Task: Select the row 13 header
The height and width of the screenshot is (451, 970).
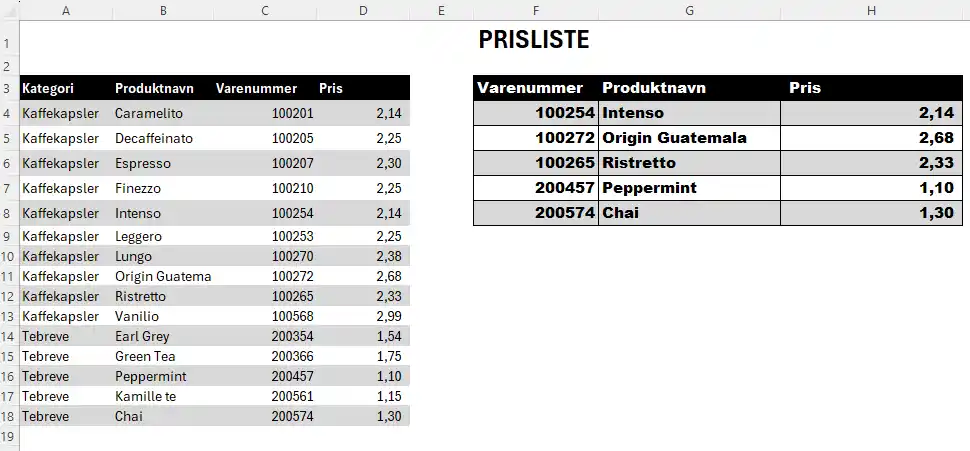Action: tap(8, 316)
